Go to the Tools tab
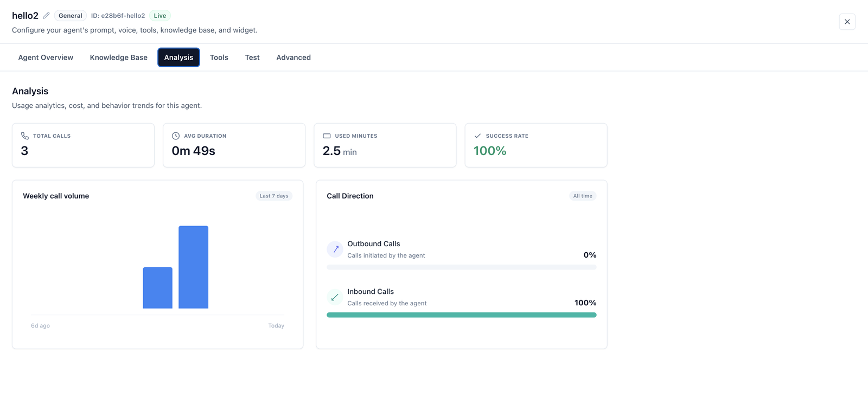The height and width of the screenshot is (417, 868). pos(219,57)
